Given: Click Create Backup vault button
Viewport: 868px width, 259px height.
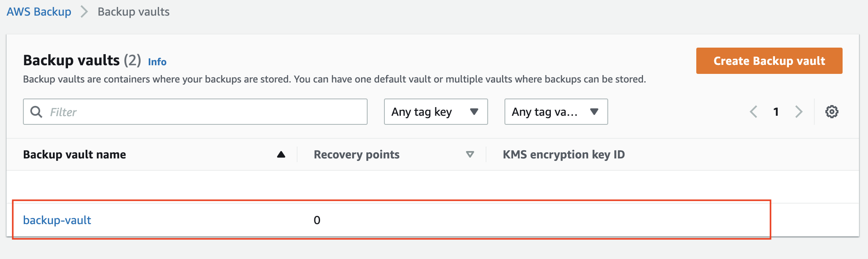Looking at the screenshot, I should click(x=769, y=61).
